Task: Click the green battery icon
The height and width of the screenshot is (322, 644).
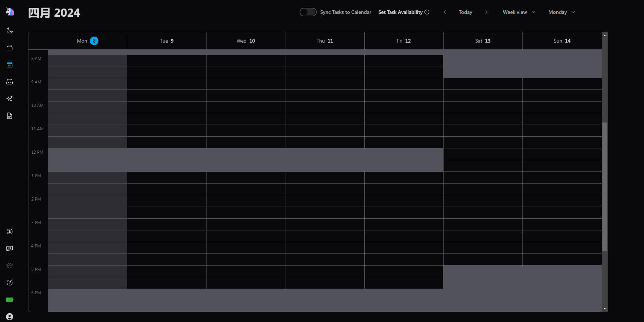Action: click(10, 300)
